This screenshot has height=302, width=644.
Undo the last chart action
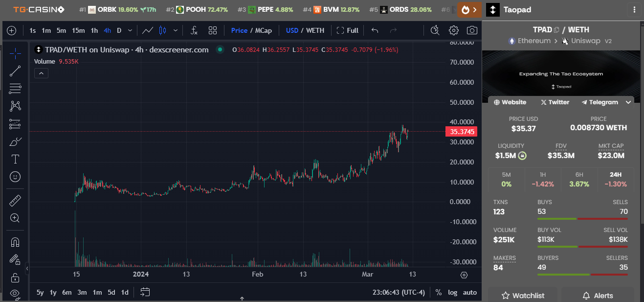pyautogui.click(x=375, y=30)
